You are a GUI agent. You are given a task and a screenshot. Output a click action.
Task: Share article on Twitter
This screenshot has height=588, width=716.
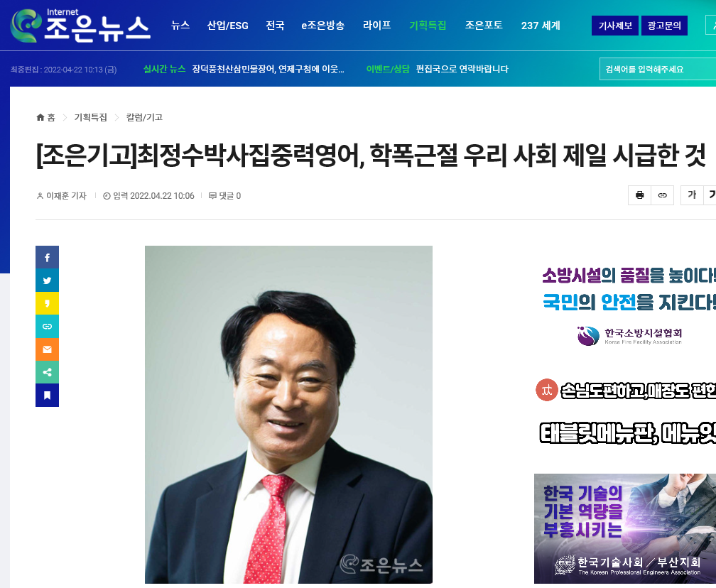pyautogui.click(x=47, y=281)
